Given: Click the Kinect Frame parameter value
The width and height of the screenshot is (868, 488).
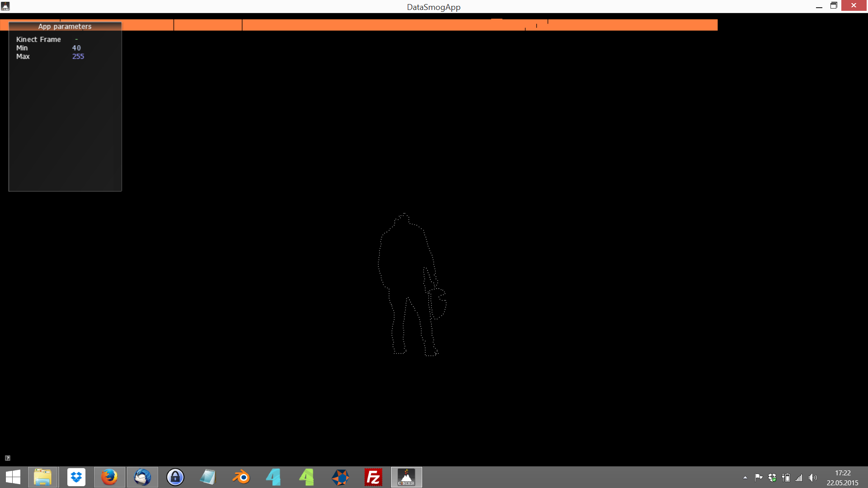Looking at the screenshot, I should pos(76,39).
